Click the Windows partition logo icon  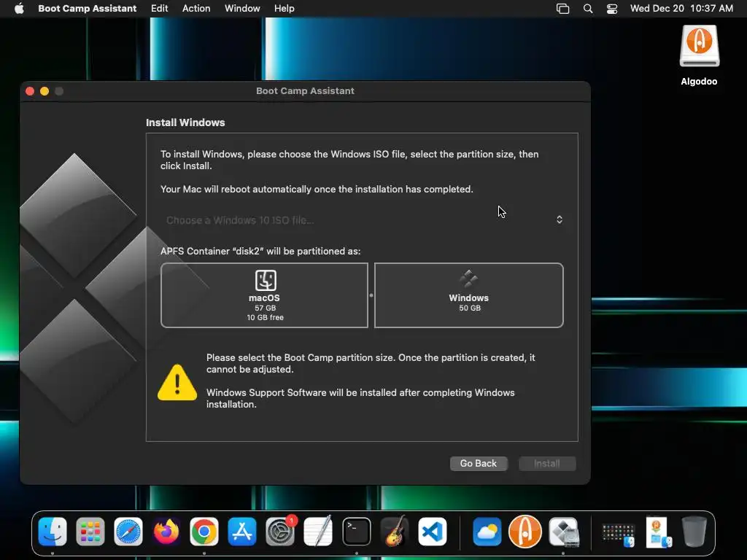469,279
